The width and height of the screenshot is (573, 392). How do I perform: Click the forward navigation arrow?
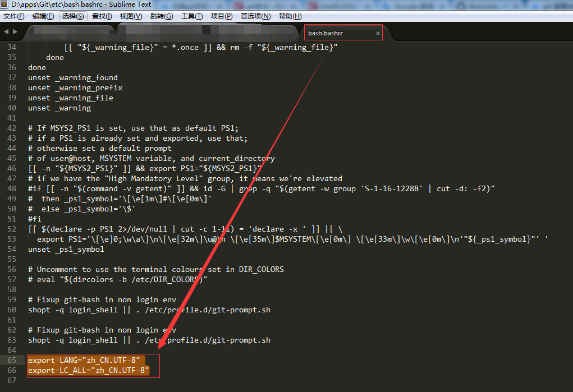coord(13,32)
